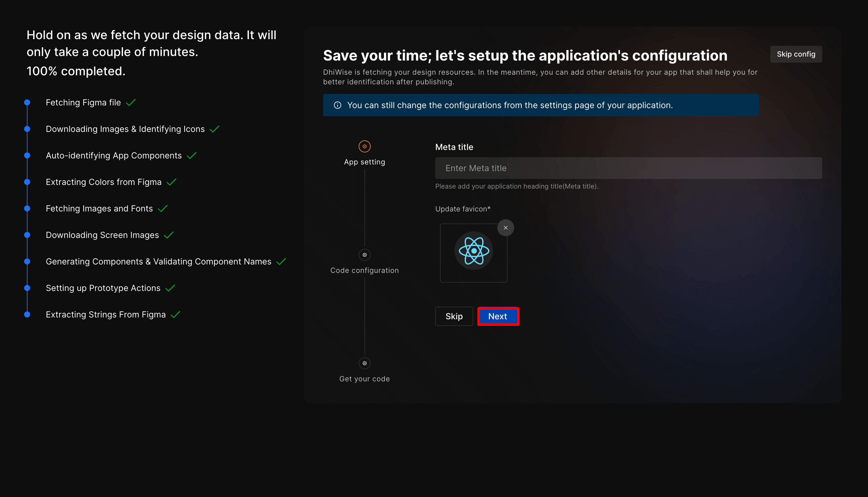Click the Code configuration step gear icon
This screenshot has height=497, width=868.
(364, 255)
